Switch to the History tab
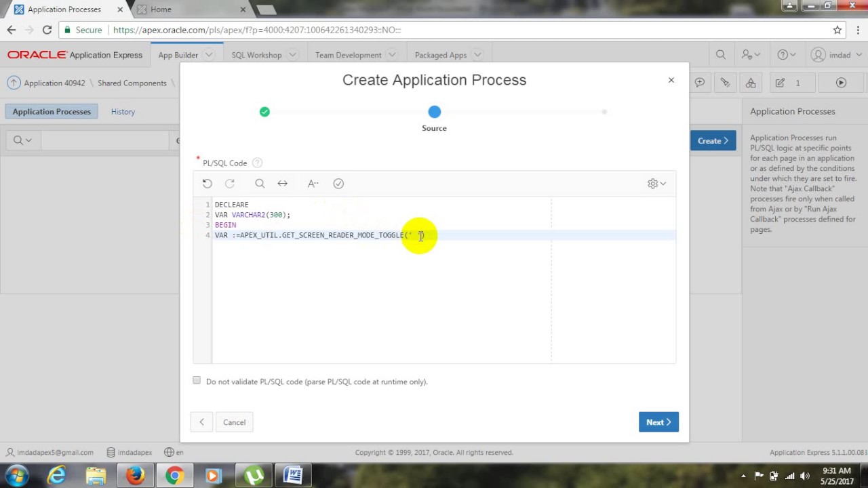This screenshot has width=868, height=488. click(123, 112)
